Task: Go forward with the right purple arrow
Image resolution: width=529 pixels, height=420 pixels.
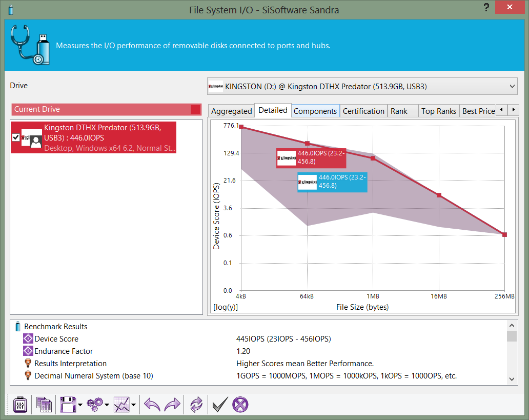Action: point(172,405)
